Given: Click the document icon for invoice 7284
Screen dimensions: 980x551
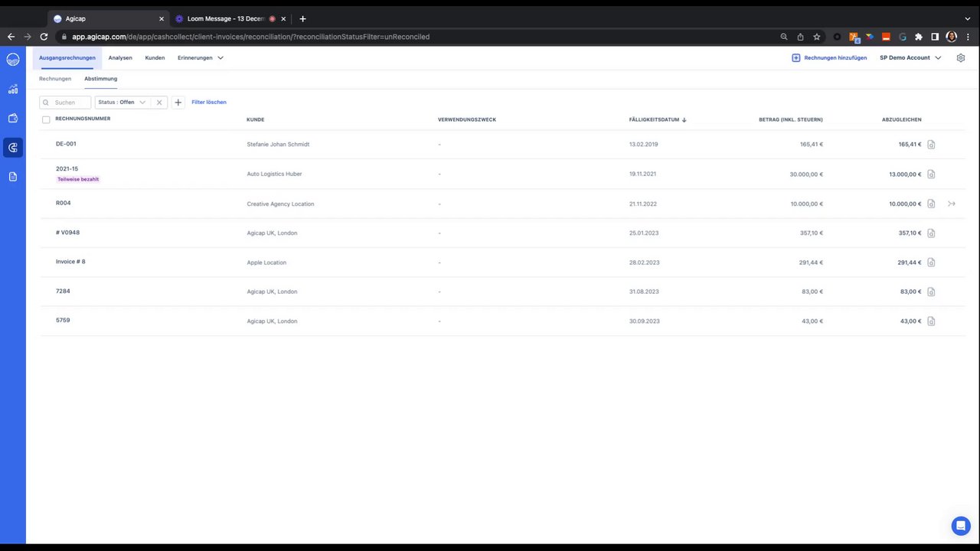Looking at the screenshot, I should click(x=931, y=292).
